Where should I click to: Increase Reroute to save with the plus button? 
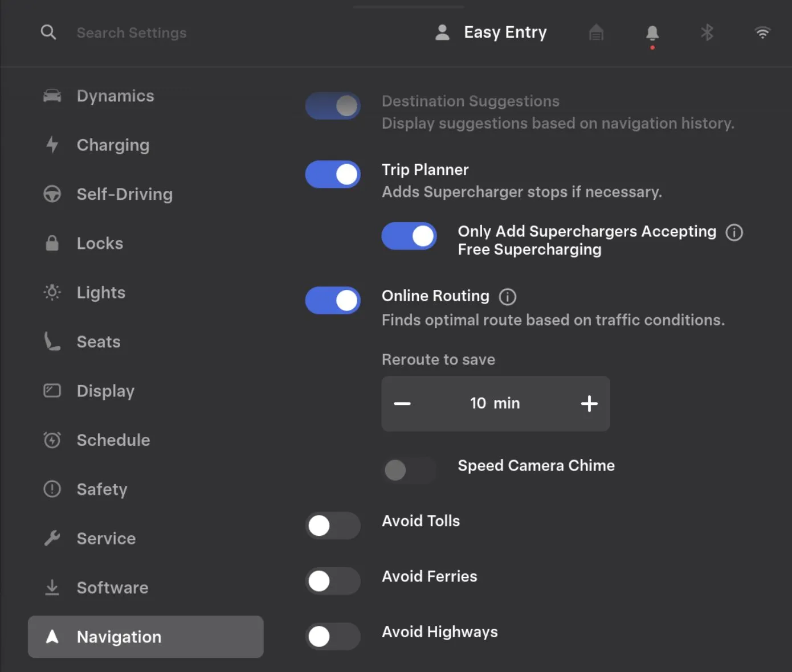click(589, 404)
